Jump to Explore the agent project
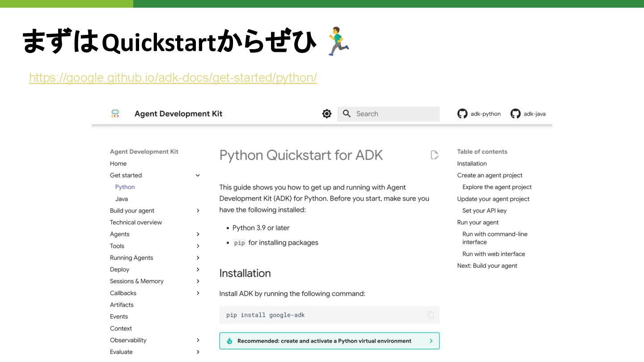644x362 pixels. (497, 187)
